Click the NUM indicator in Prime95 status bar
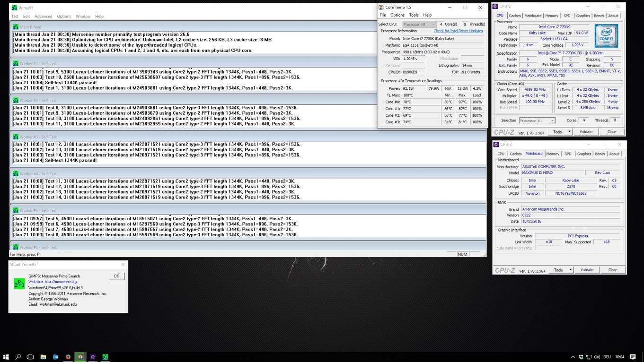 coord(462,254)
